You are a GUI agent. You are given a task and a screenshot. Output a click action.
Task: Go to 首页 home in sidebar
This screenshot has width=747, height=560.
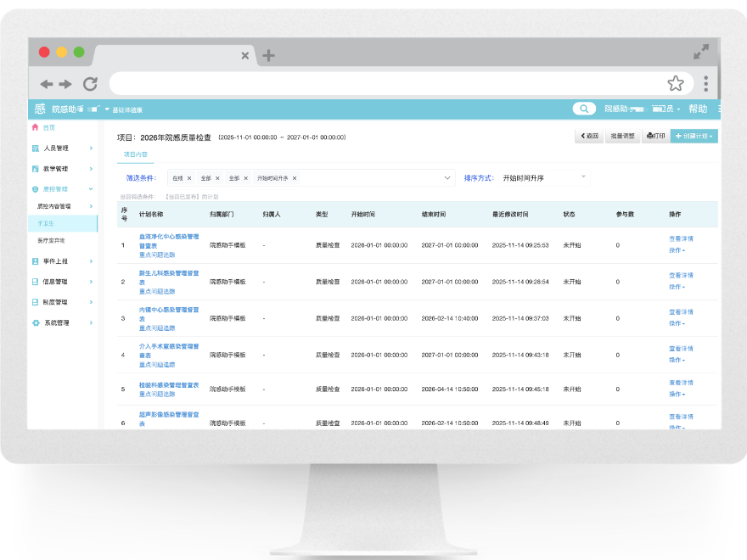tap(48, 127)
